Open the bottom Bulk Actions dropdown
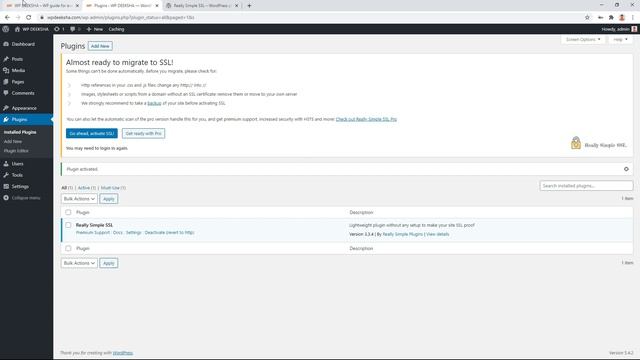The height and width of the screenshot is (360, 640). tap(79, 263)
